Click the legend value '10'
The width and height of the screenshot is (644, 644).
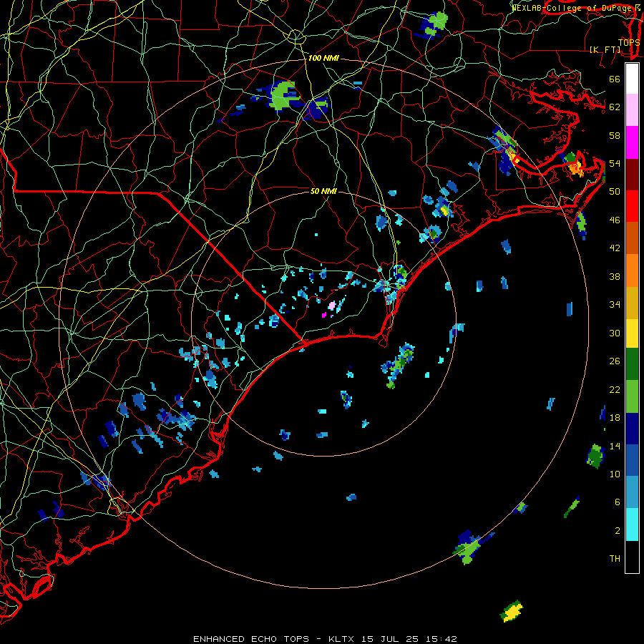pyautogui.click(x=615, y=474)
